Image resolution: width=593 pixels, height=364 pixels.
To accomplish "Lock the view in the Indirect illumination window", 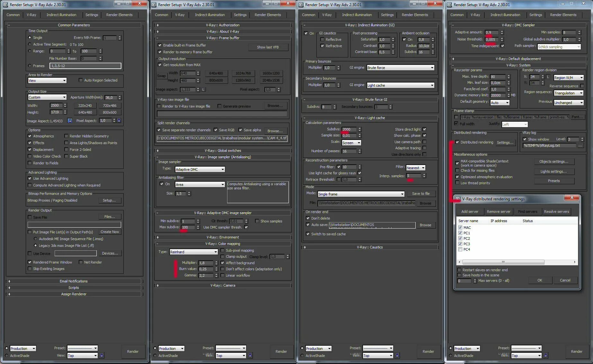I will pos(397,355).
